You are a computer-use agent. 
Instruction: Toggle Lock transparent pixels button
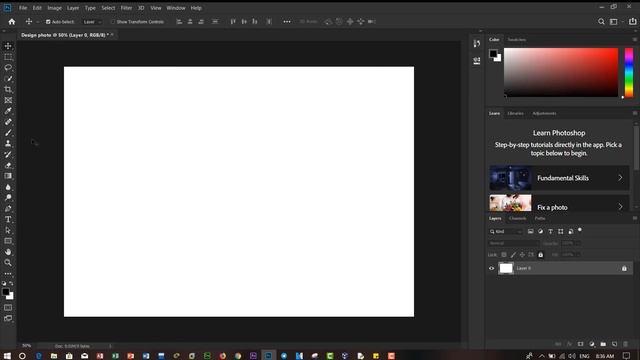[x=504, y=255]
